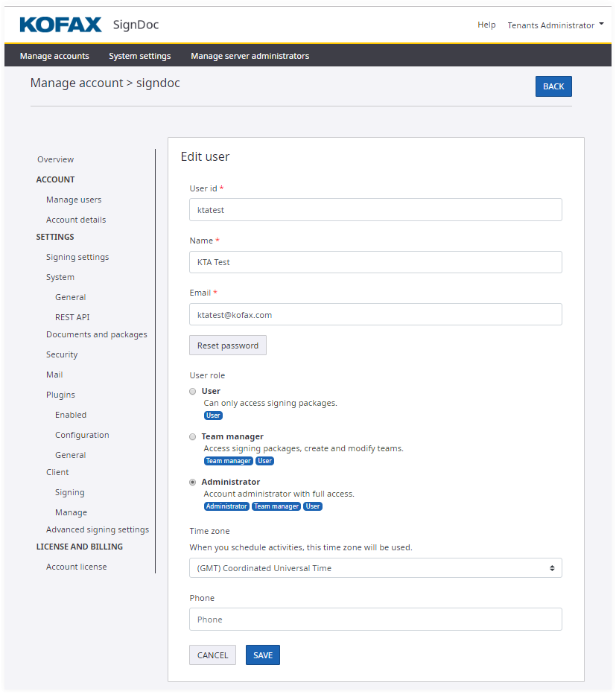Focus the Email field with ktatest@kofax.com
The image size is (616, 694).
point(375,315)
